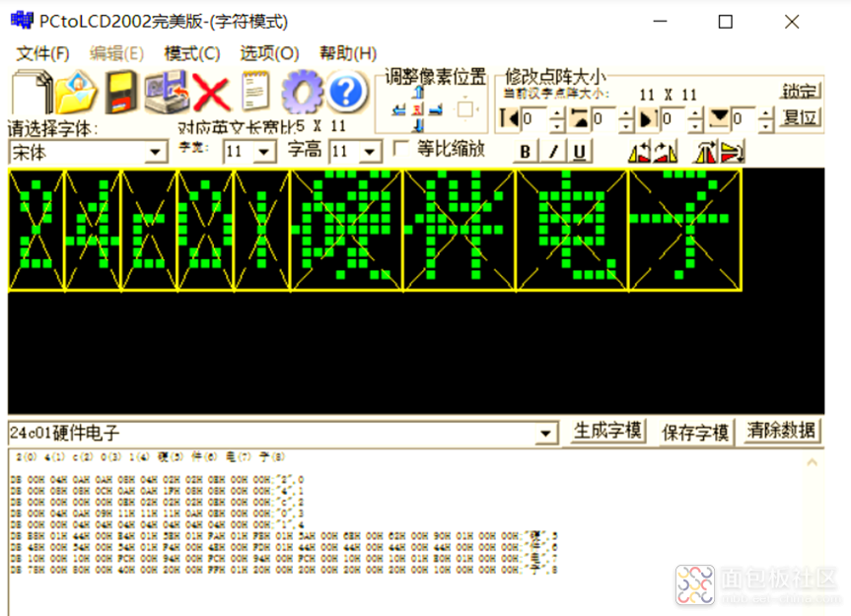The image size is (851, 616).
Task: Expand the 宋体 font dropdown
Action: point(156,153)
